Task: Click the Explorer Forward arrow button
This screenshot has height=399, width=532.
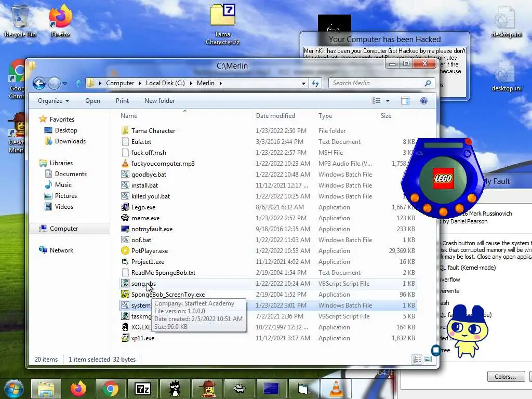Action: (54, 83)
